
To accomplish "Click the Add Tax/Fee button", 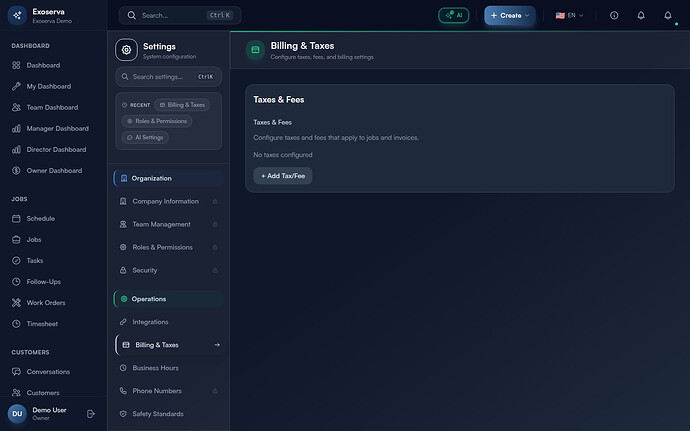I will click(x=283, y=176).
